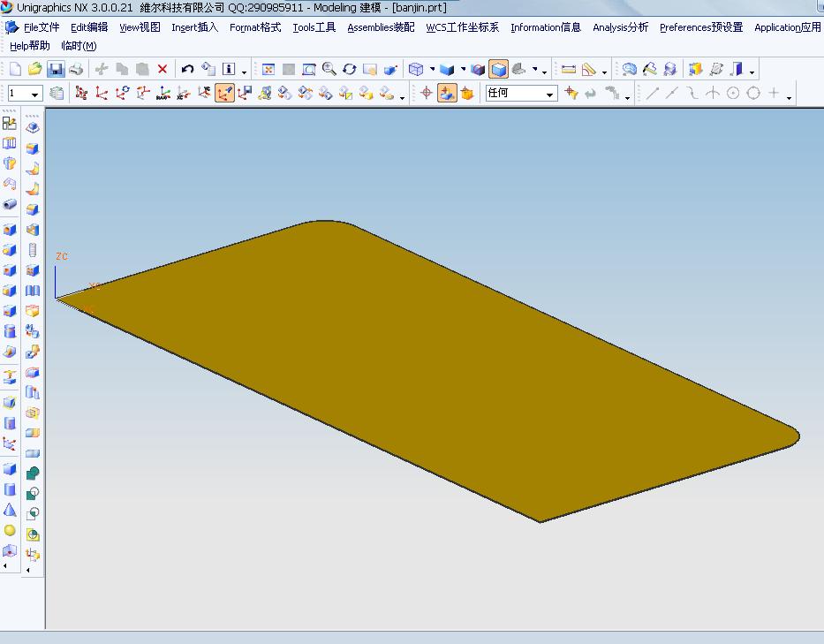
Task: Open the wireframe view dropdown arrow
Action: pos(432,69)
